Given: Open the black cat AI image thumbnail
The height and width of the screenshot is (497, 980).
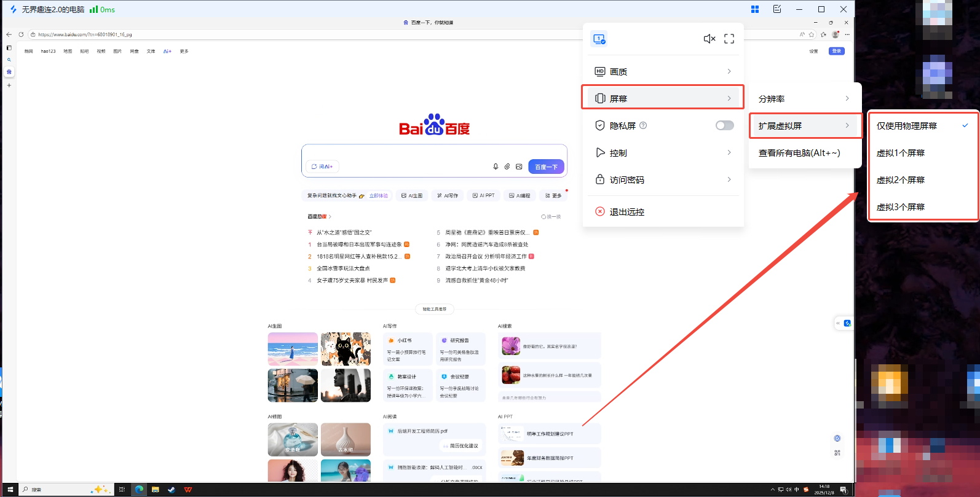Looking at the screenshot, I should pos(346,349).
